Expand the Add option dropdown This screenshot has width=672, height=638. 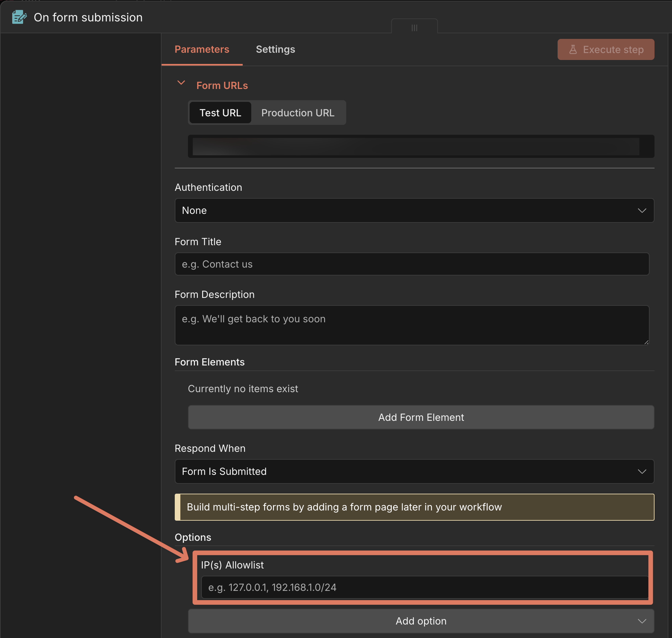click(x=421, y=621)
